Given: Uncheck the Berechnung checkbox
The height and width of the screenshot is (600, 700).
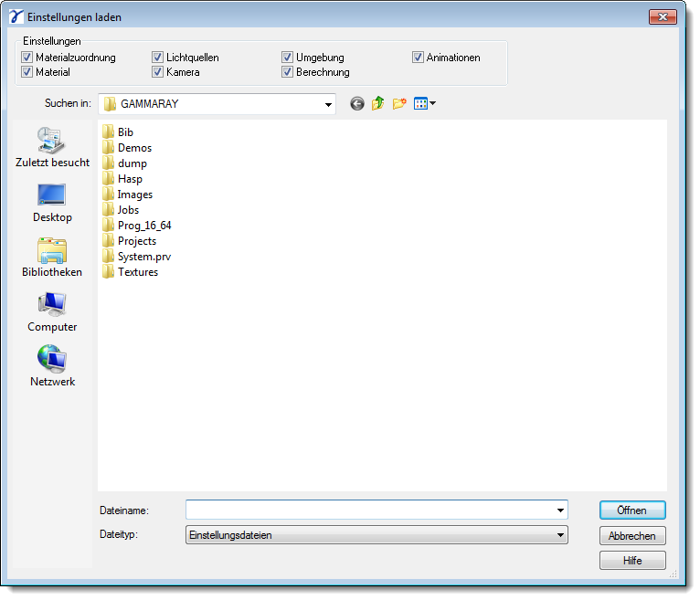Looking at the screenshot, I should [288, 72].
